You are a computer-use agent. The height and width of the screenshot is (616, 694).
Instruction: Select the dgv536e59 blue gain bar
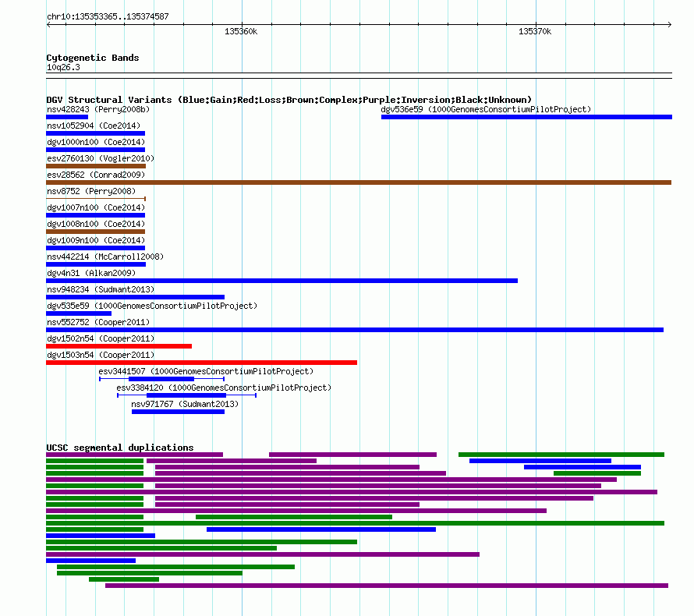tap(526, 117)
